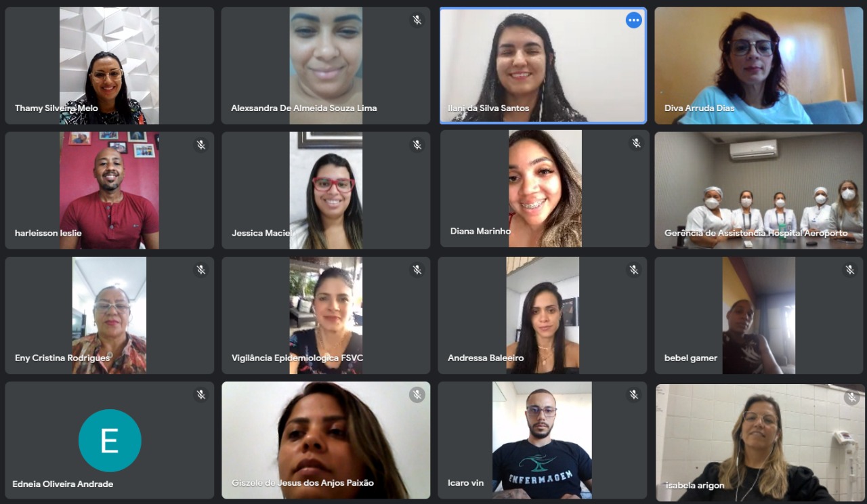
Task: Click the bebel gamer name label
Action: pyautogui.click(x=691, y=358)
